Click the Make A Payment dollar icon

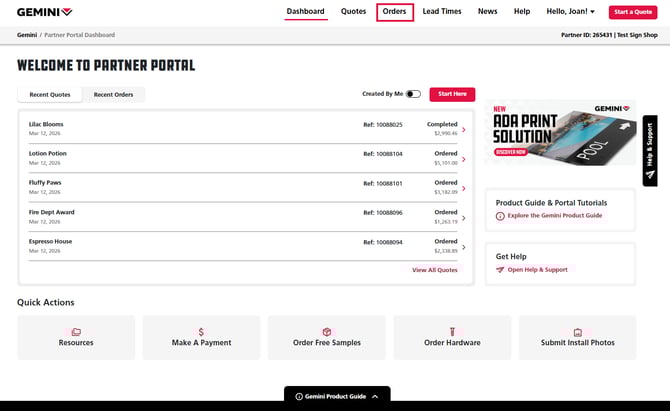(x=201, y=332)
